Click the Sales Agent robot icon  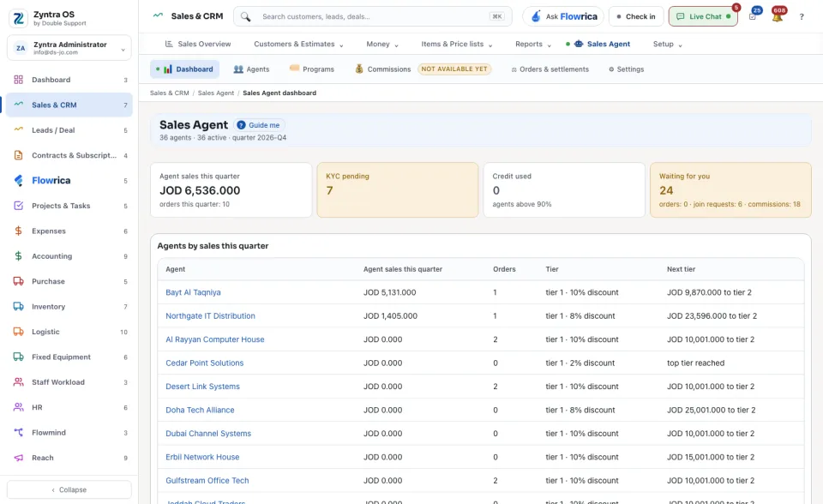(579, 44)
